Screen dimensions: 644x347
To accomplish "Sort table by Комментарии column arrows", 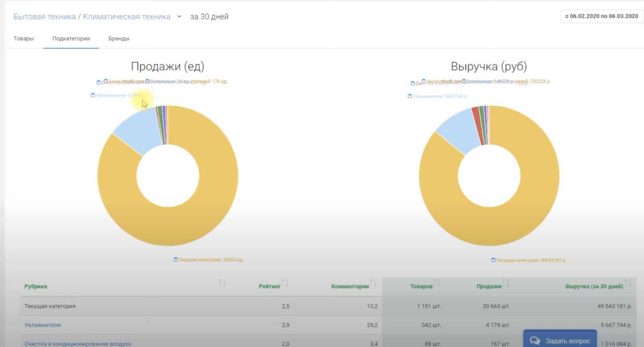I will tap(373, 283).
